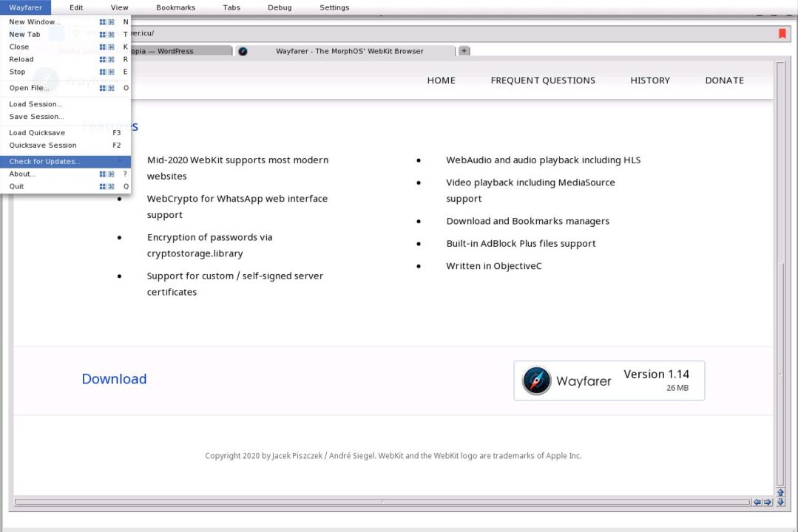Choose Check for Updates... menu item

[x=66, y=161]
